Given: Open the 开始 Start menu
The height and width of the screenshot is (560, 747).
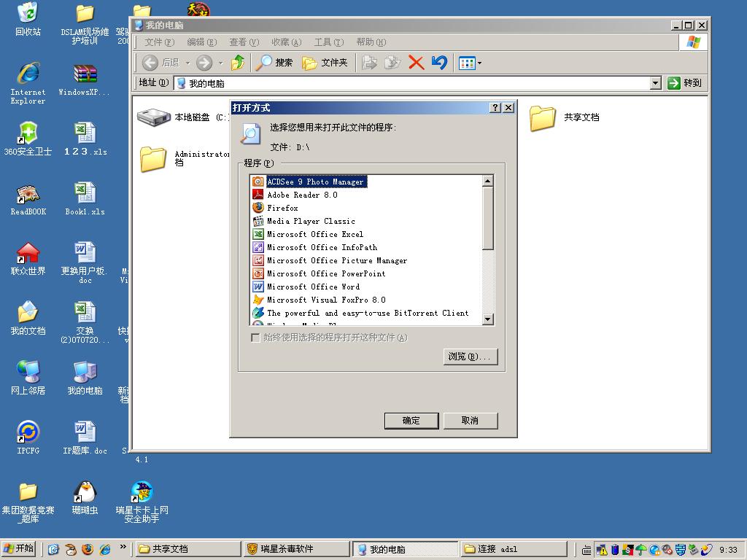Looking at the screenshot, I should click(x=19, y=548).
